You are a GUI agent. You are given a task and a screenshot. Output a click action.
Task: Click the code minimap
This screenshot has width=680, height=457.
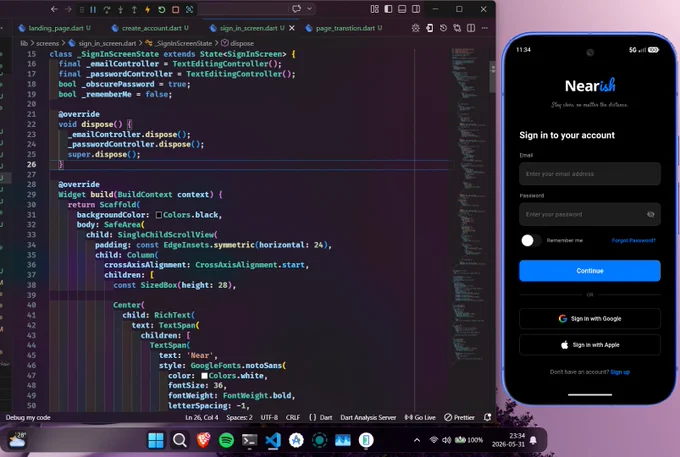tap(468, 204)
